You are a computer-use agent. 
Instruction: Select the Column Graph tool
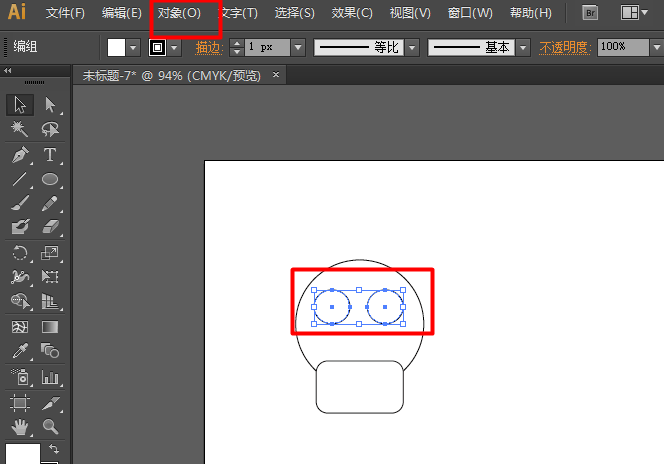50,377
